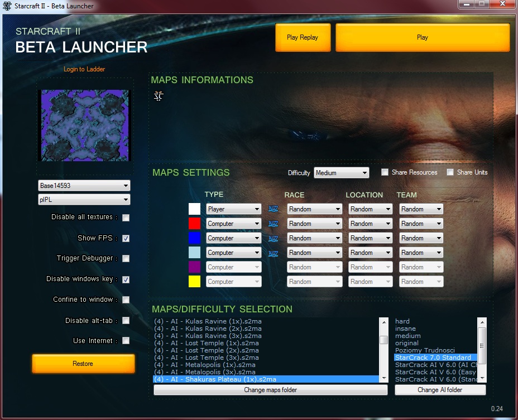This screenshot has height=420, width=518.
Task: Click Change maps folder button
Action: [270, 390]
